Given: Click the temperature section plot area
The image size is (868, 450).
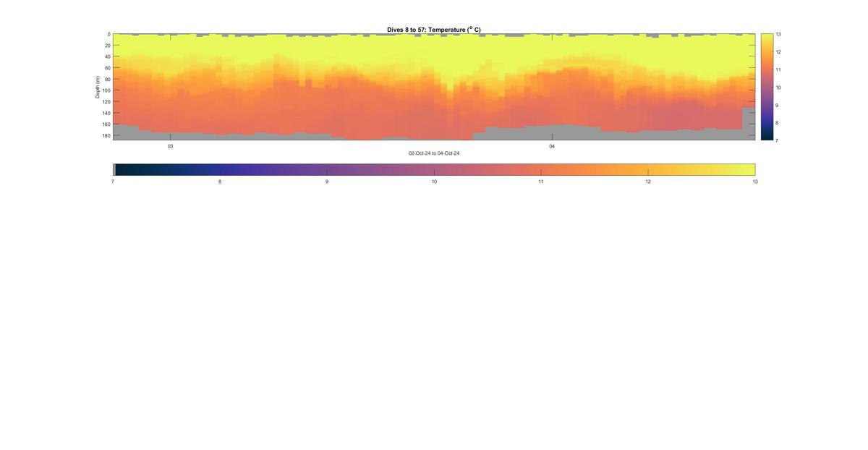Looking at the screenshot, I should [x=434, y=87].
